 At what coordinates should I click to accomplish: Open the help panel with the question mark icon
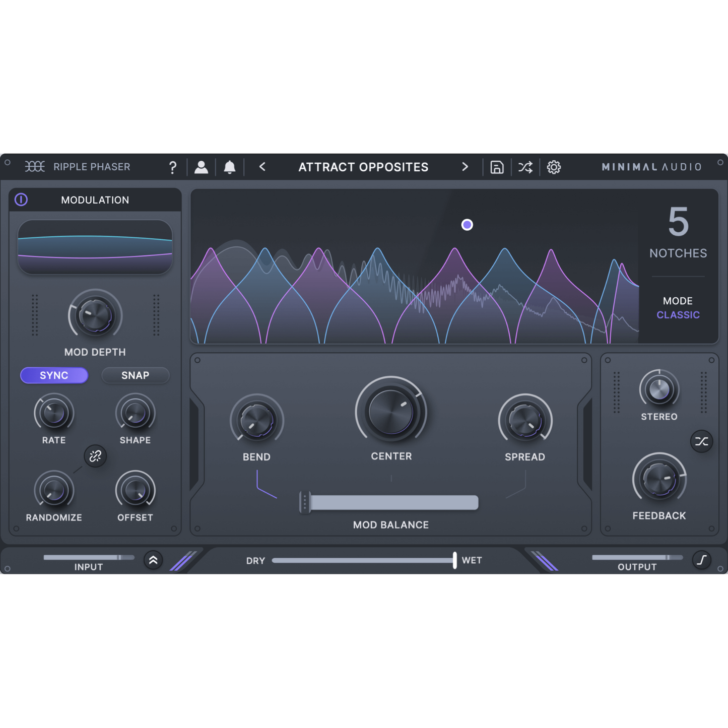(x=173, y=167)
